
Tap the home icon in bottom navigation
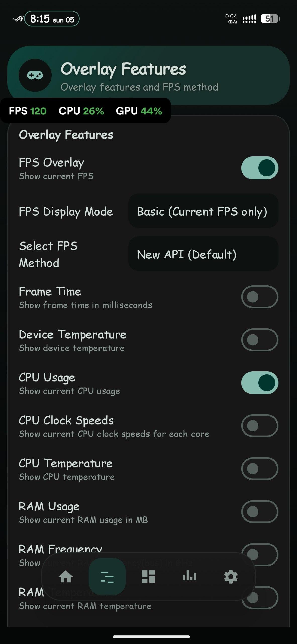[66, 577]
